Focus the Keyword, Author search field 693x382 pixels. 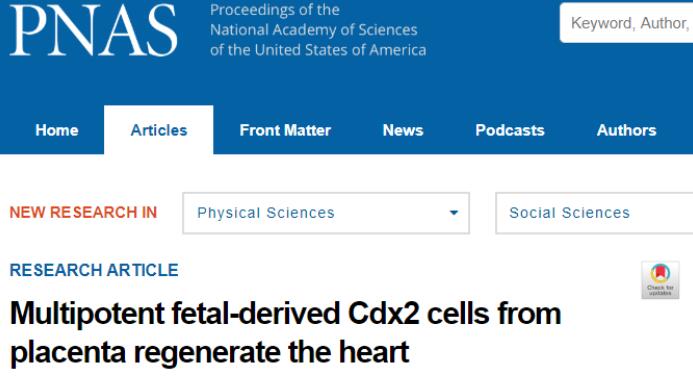[626, 23]
